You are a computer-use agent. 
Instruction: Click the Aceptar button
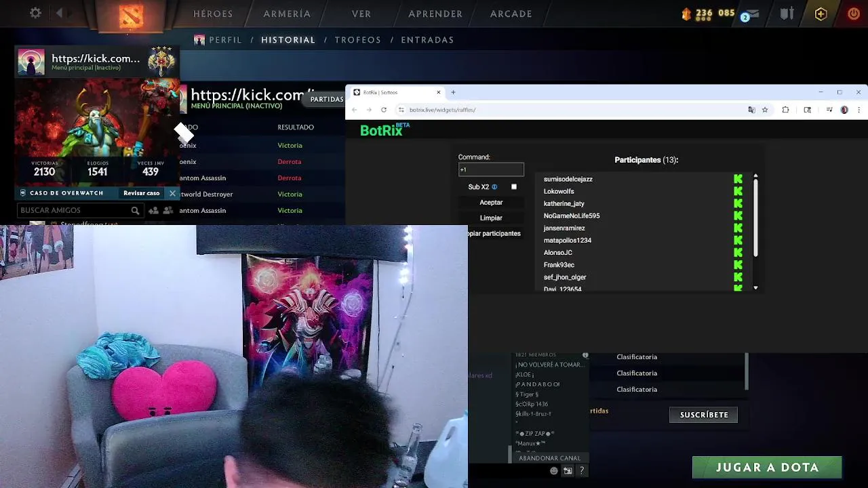click(491, 202)
